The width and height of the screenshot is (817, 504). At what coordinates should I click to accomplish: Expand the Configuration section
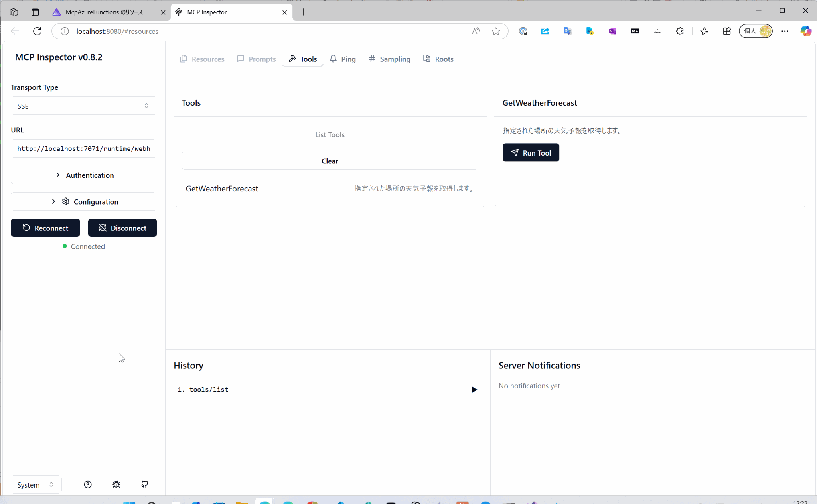pos(84,202)
